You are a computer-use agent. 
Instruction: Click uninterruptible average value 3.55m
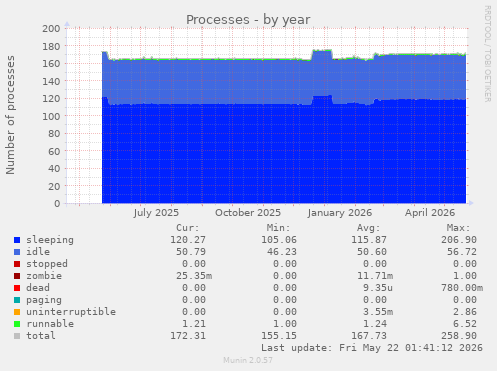378,312
